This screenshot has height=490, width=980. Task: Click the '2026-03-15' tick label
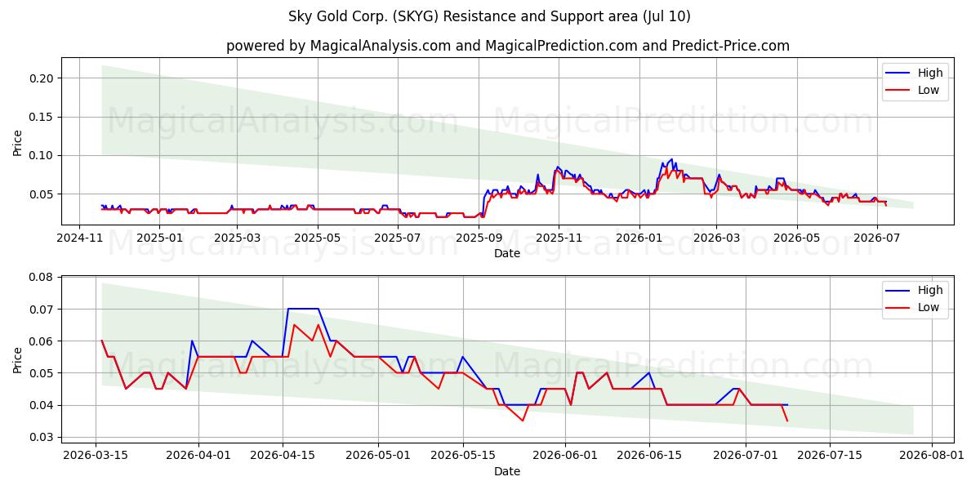(96, 455)
